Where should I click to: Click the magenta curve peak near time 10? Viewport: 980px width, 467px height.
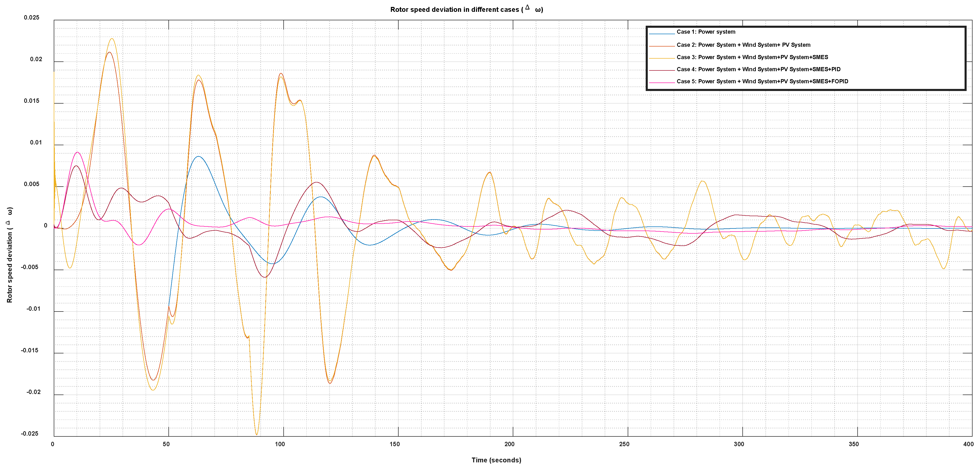77,152
